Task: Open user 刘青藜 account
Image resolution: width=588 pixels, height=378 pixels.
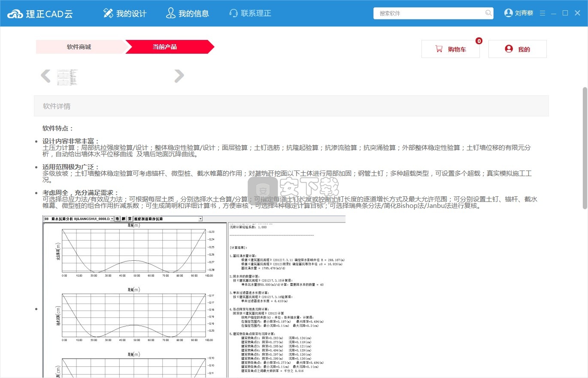Action: [524, 13]
